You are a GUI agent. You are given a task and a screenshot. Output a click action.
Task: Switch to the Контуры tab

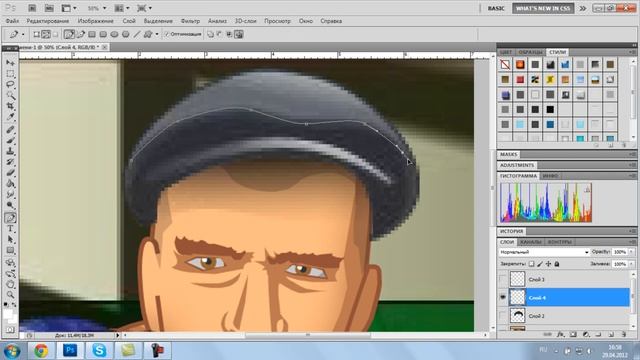pyautogui.click(x=560, y=242)
